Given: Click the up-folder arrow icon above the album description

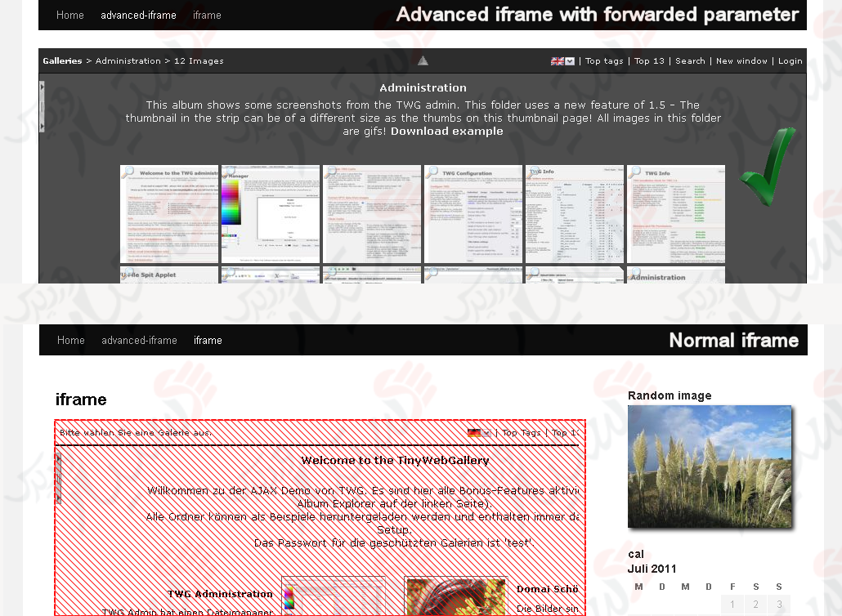Looking at the screenshot, I should coord(423,60).
